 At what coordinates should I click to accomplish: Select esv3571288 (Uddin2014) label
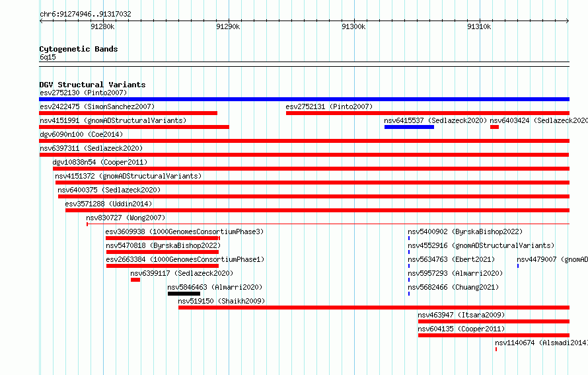[x=108, y=204]
